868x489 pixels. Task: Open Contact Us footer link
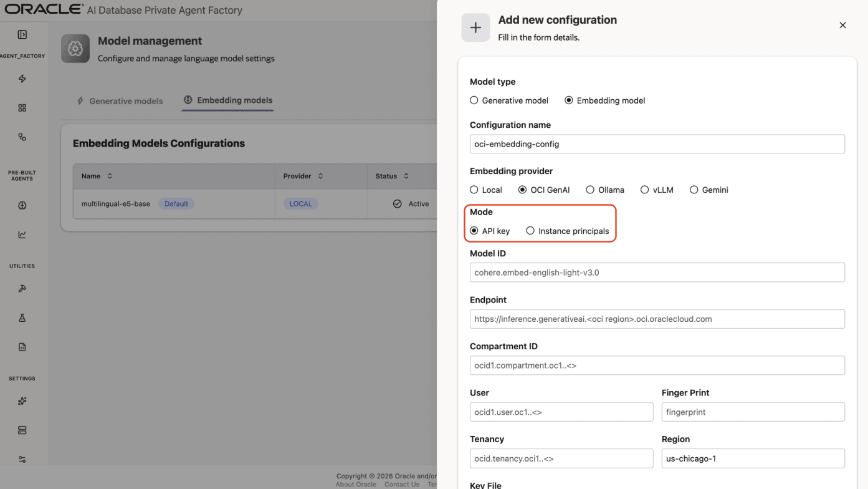(x=402, y=485)
